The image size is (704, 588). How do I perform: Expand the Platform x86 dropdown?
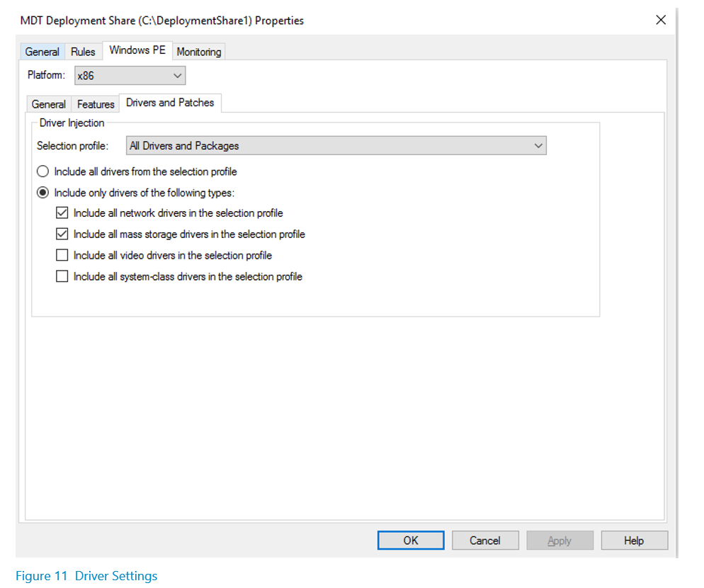pos(130,76)
